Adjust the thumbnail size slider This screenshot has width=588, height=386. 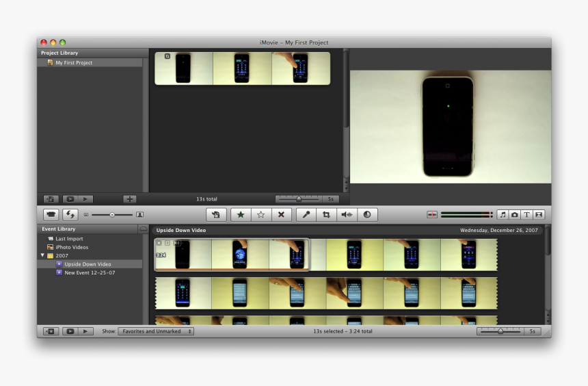coord(112,215)
